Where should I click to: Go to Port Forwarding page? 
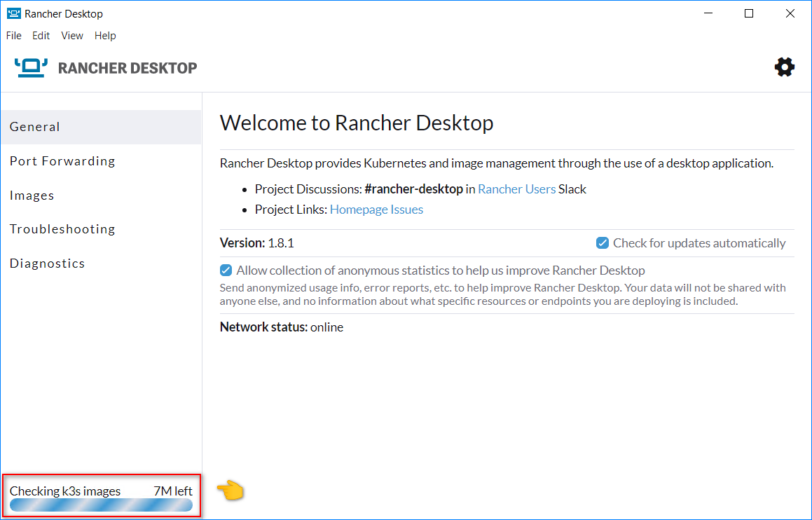click(101, 161)
